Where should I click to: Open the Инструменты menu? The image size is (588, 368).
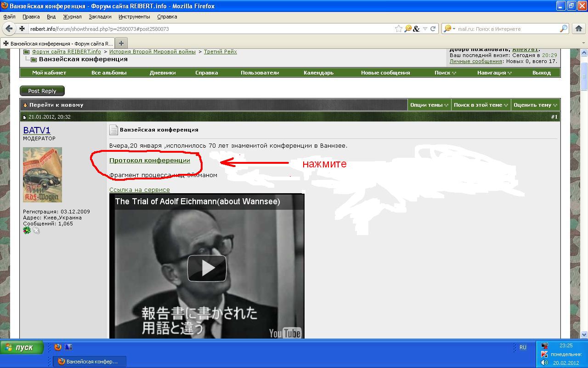coord(134,17)
